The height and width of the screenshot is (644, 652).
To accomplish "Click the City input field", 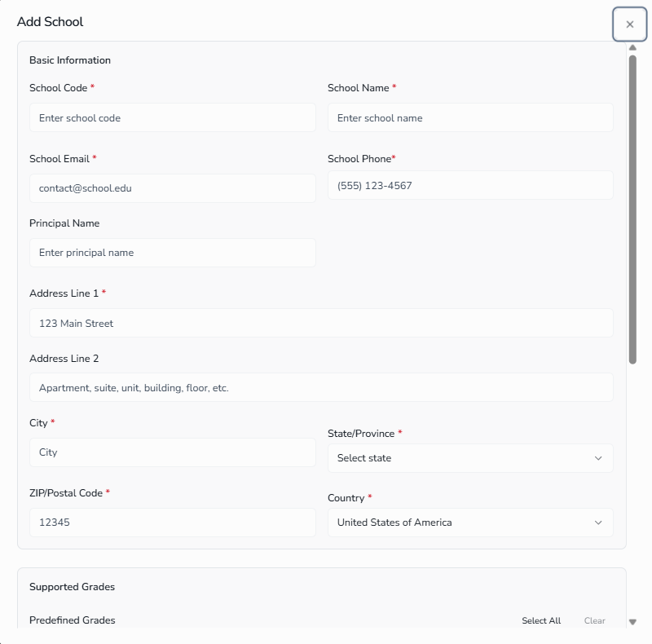I will coord(173,452).
